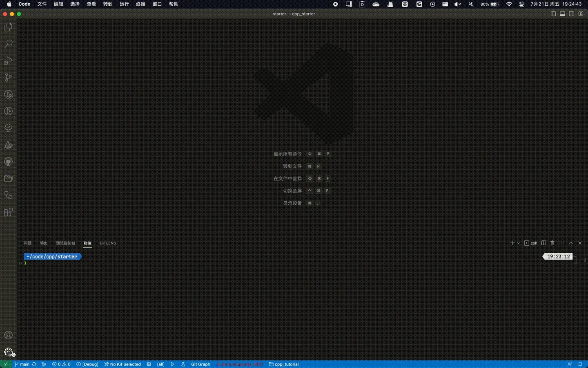Screen dimensions: 588x368
Task: Open the 转到 menu
Action: click(x=108, y=4)
